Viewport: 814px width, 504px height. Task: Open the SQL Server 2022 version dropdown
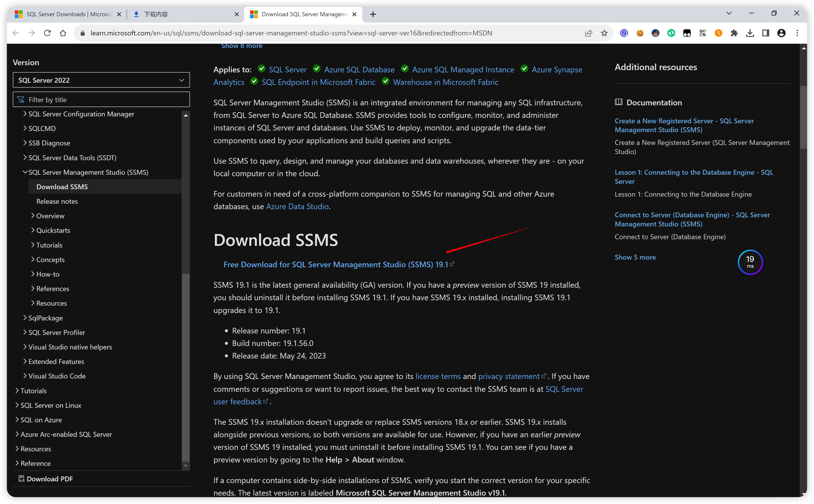(101, 80)
